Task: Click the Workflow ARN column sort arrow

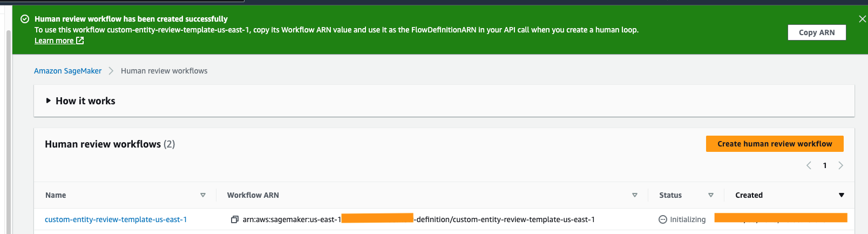Action: click(x=635, y=195)
